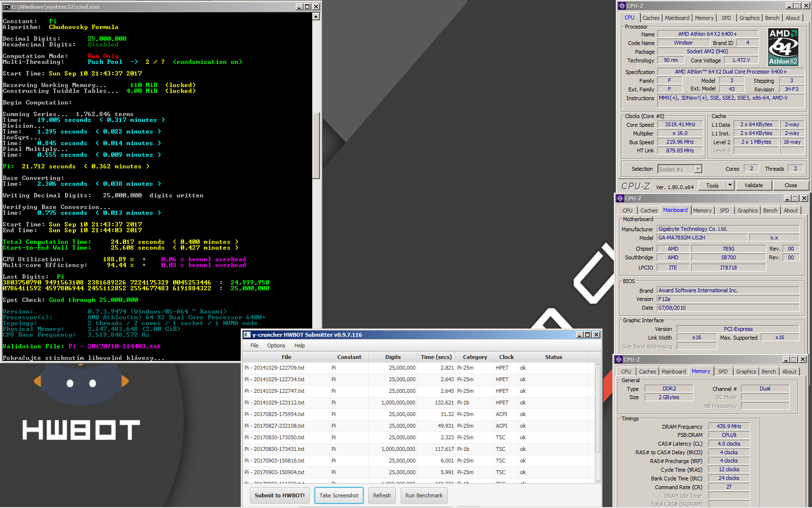The image size is (812, 508).
Task: Switch to Memory tab in top CPU-Z
Action: pyautogui.click(x=704, y=18)
